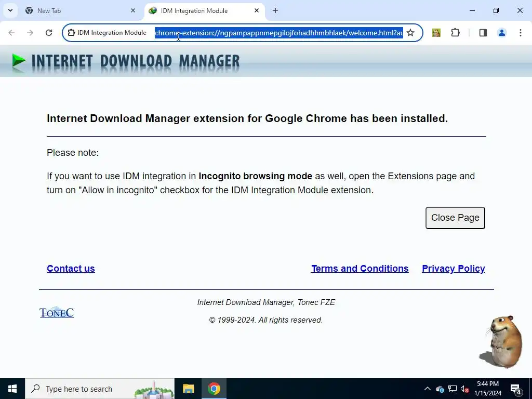Click the extension installed heading
This screenshot has height=399, width=532.
(x=247, y=118)
